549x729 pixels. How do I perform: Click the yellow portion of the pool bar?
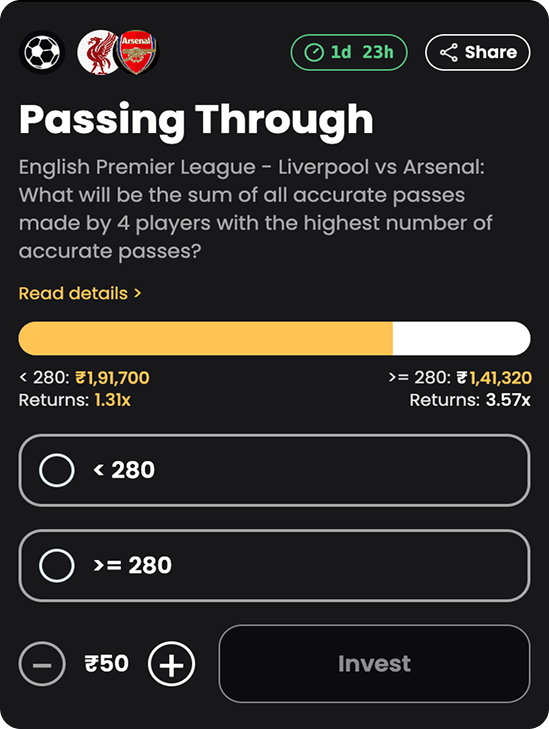pos(205,338)
